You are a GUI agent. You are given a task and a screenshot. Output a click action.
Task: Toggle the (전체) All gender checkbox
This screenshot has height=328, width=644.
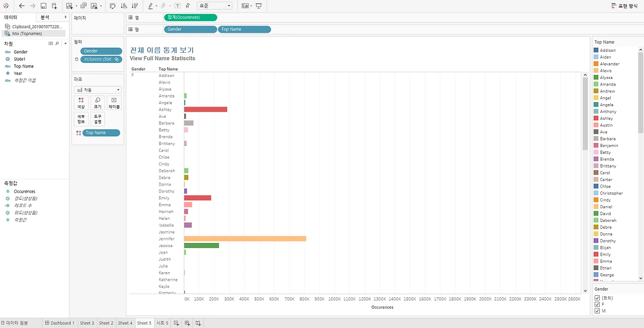click(597, 298)
